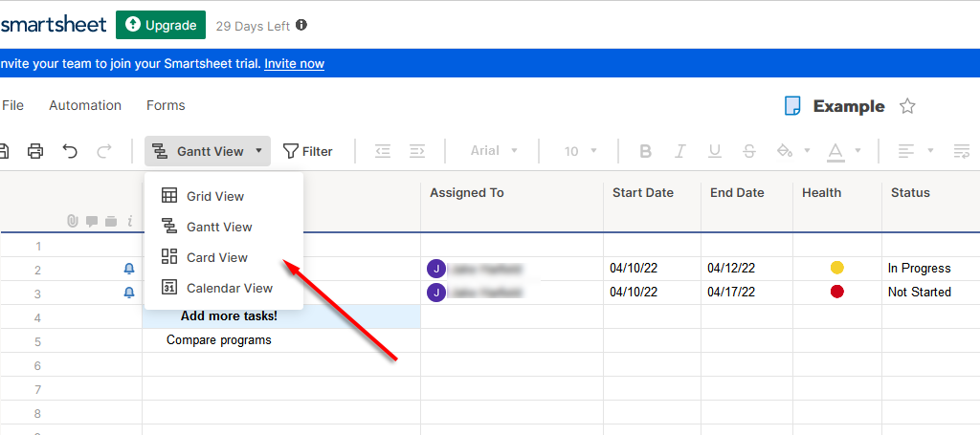Follow the Invite now link

[294, 64]
